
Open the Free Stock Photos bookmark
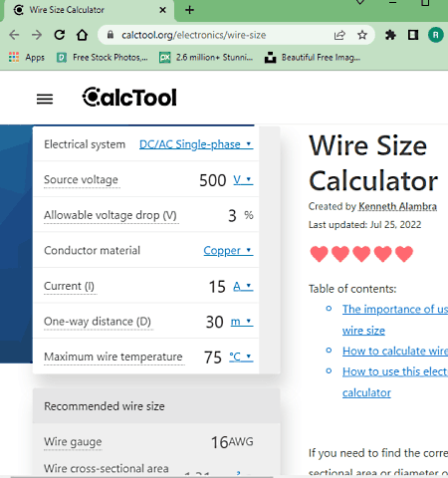coord(103,58)
